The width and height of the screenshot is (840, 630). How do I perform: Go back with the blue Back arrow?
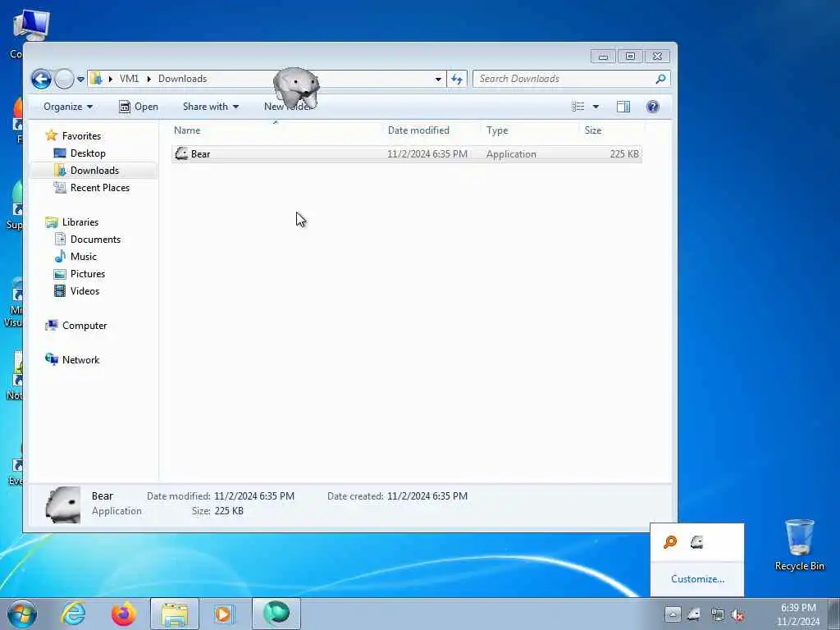tap(41, 80)
